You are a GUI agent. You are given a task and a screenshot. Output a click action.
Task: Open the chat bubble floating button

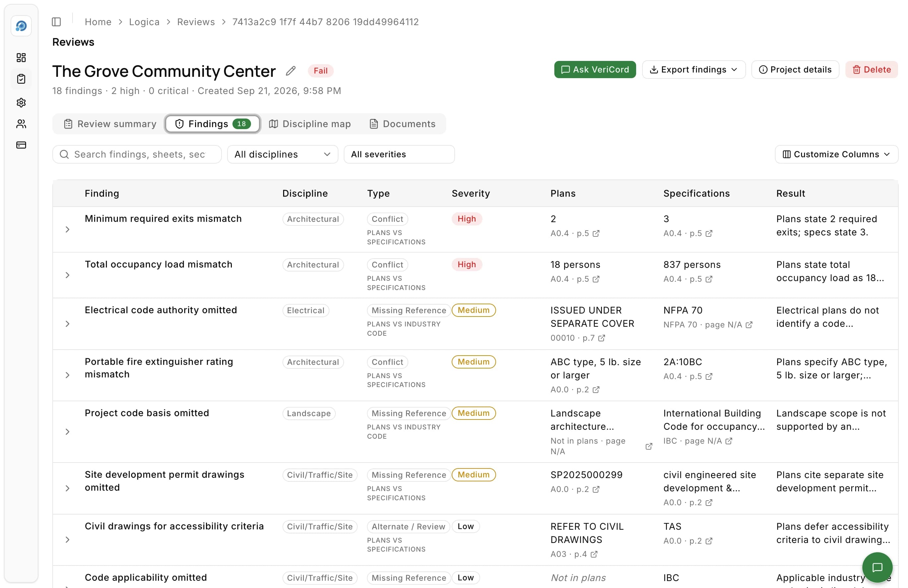(877, 567)
